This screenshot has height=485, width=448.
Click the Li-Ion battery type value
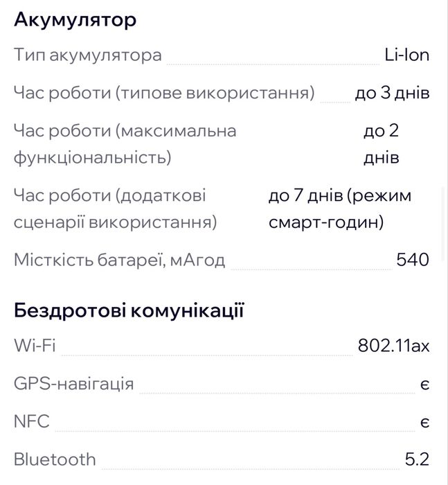click(x=406, y=55)
